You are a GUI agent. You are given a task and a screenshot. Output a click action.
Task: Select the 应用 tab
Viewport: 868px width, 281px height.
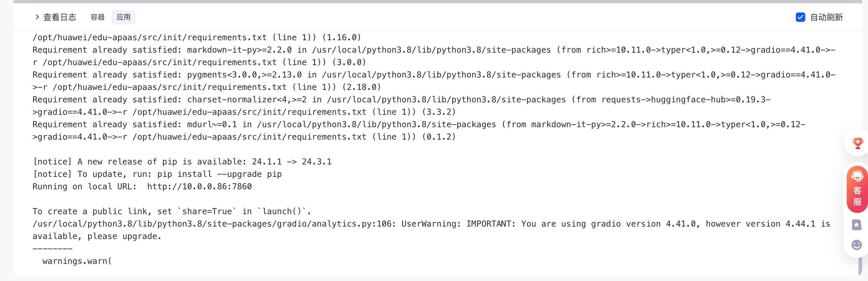[123, 17]
